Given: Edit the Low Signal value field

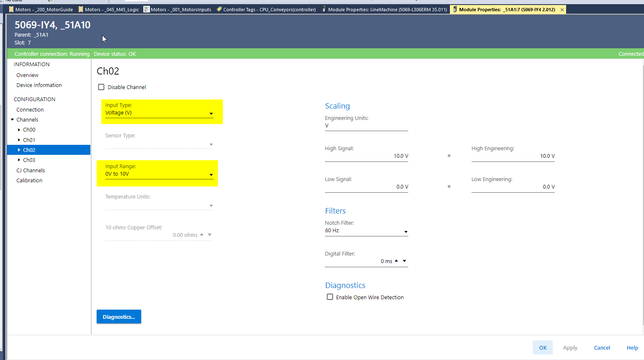Looking at the screenshot, I should (367, 187).
